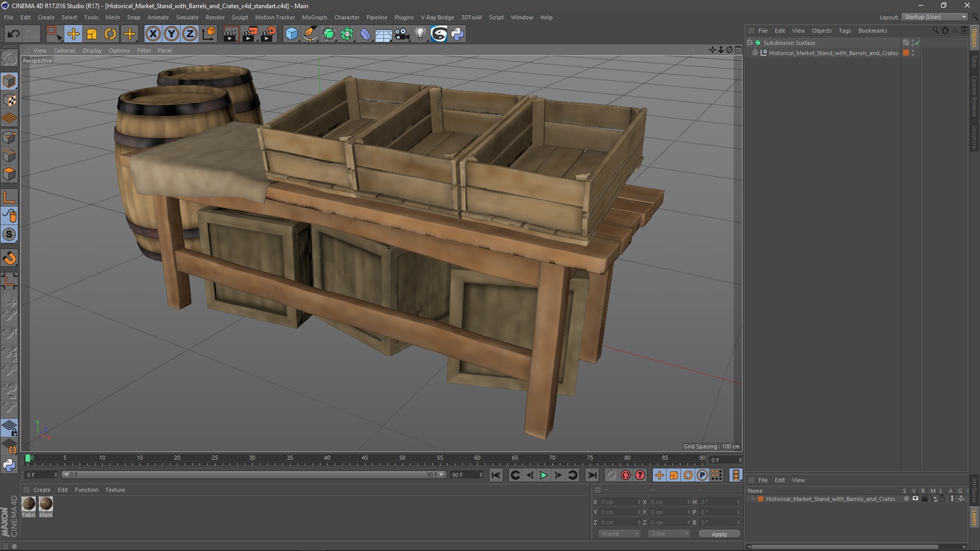Click the start frame 0 F stepper
980x551 pixels.
click(56, 475)
